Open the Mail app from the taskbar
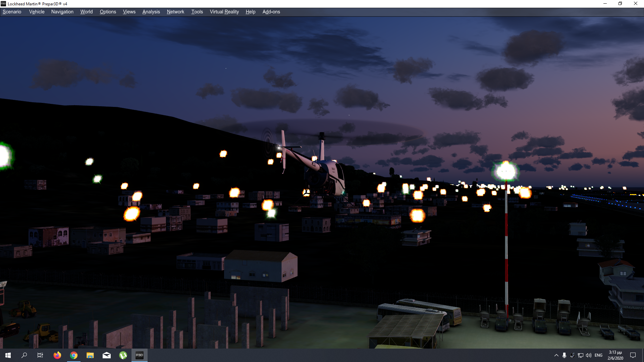This screenshot has width=644, height=362. (x=107, y=355)
